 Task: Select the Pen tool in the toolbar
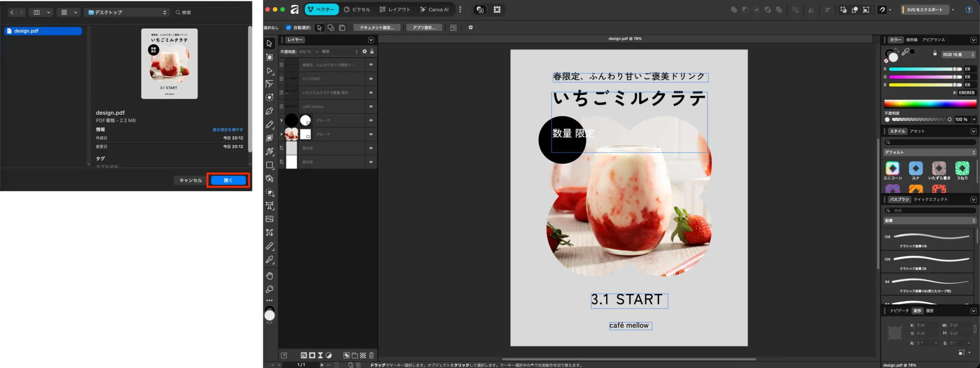(269, 111)
